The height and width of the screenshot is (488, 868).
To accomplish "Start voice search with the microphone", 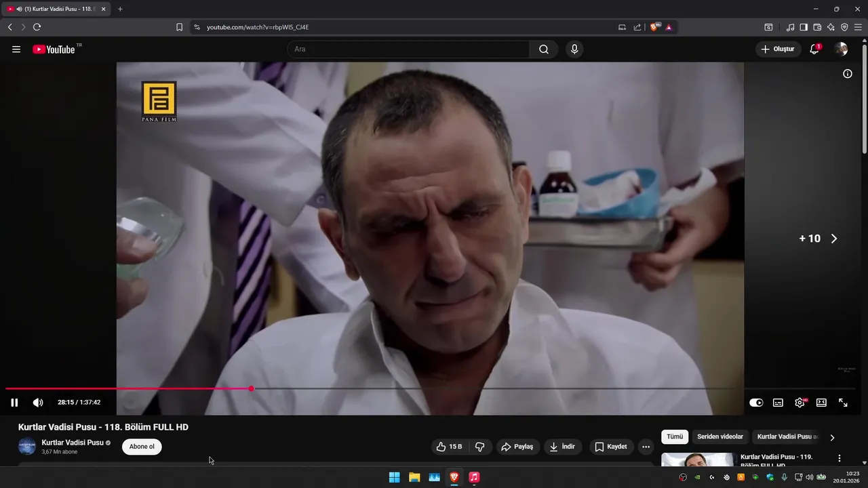I will pos(574,49).
